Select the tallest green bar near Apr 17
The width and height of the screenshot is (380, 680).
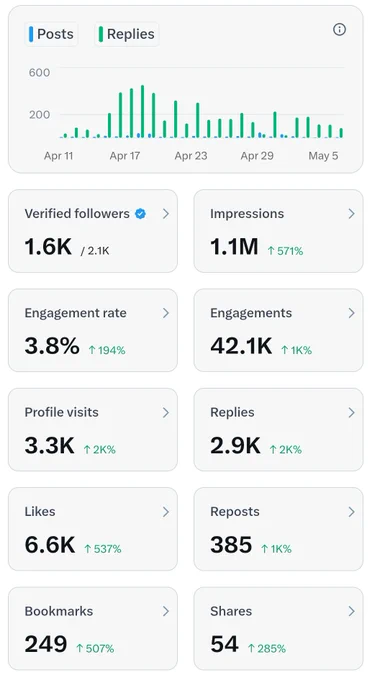pyautogui.click(x=142, y=111)
